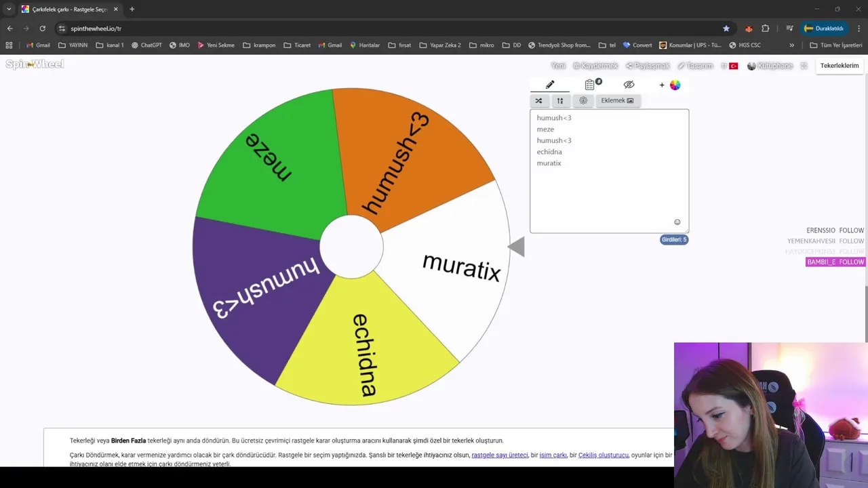Open Tekerleklerim button
The height and width of the screenshot is (488, 868).
coord(840,66)
